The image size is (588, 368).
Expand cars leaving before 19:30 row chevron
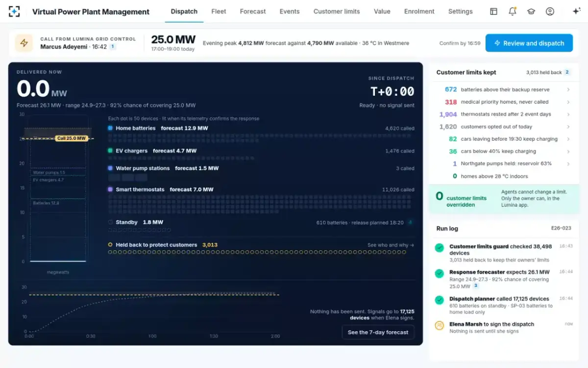(x=568, y=139)
